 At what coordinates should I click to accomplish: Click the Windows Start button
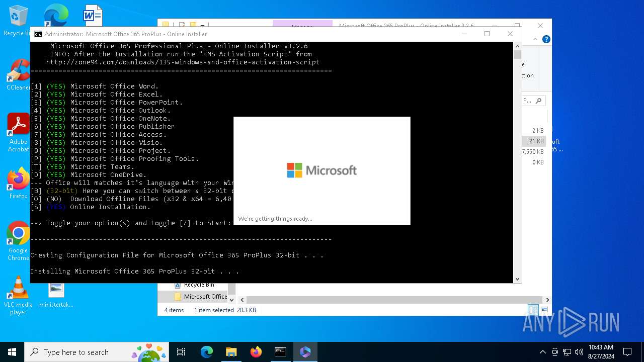12,352
